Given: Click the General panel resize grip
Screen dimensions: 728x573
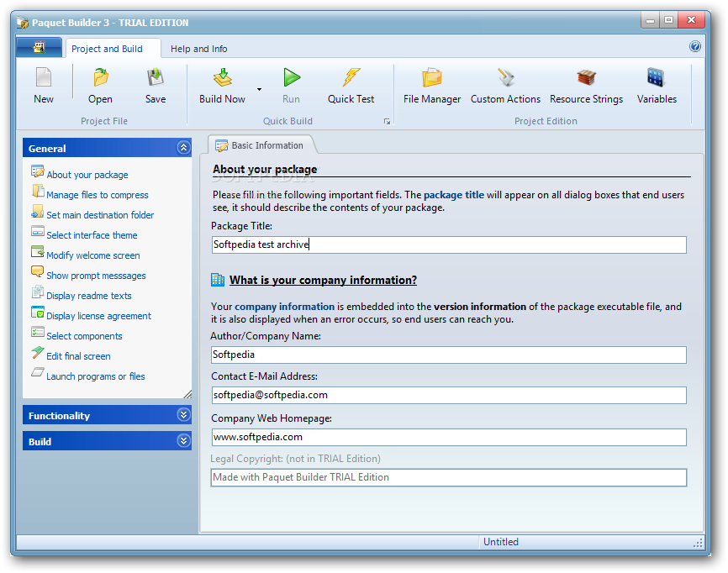Looking at the screenshot, I should click(x=187, y=394).
